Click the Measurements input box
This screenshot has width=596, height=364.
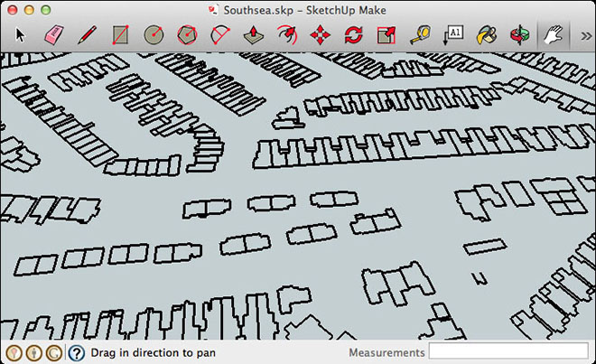pos(508,352)
